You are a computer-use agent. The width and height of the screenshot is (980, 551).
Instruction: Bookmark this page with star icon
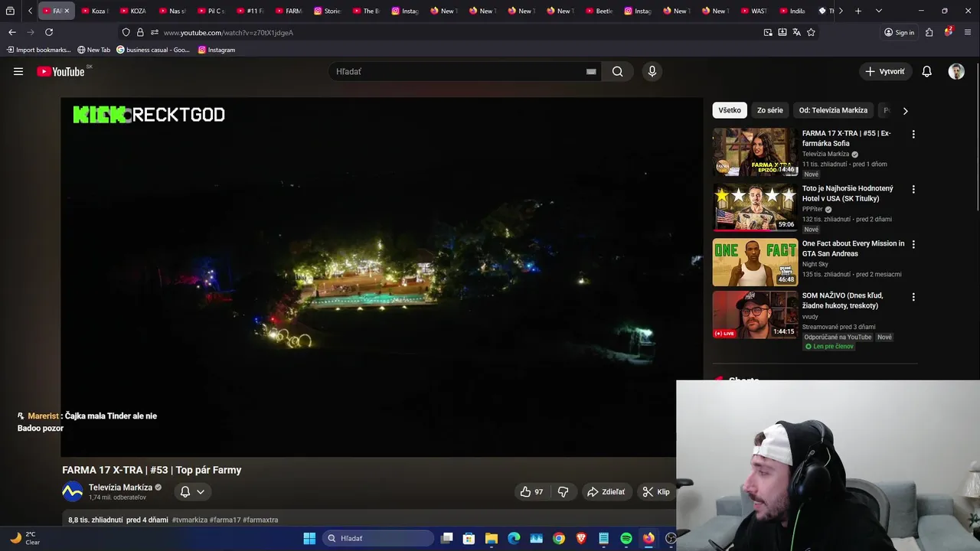tap(811, 32)
